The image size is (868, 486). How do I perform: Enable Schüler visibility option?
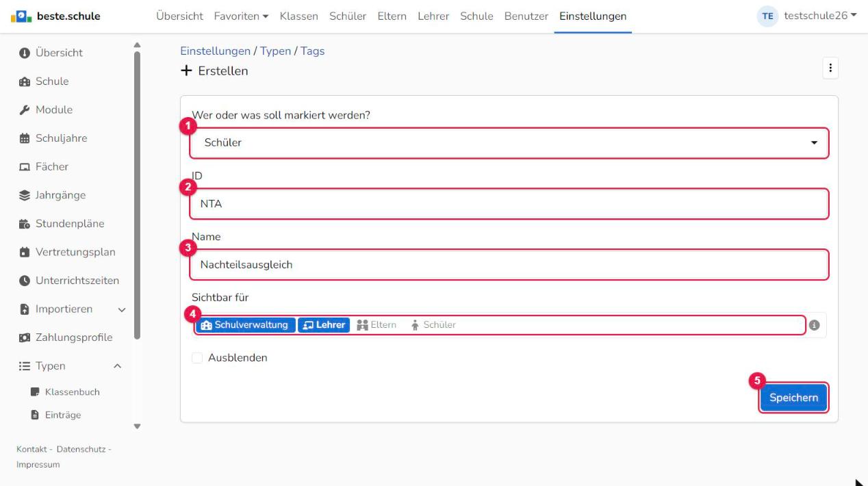pos(433,325)
